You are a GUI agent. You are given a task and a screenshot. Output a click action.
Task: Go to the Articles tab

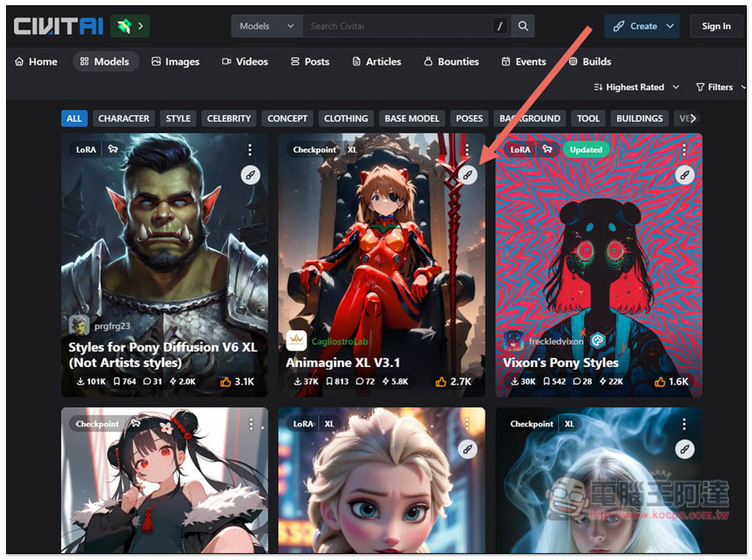[377, 62]
